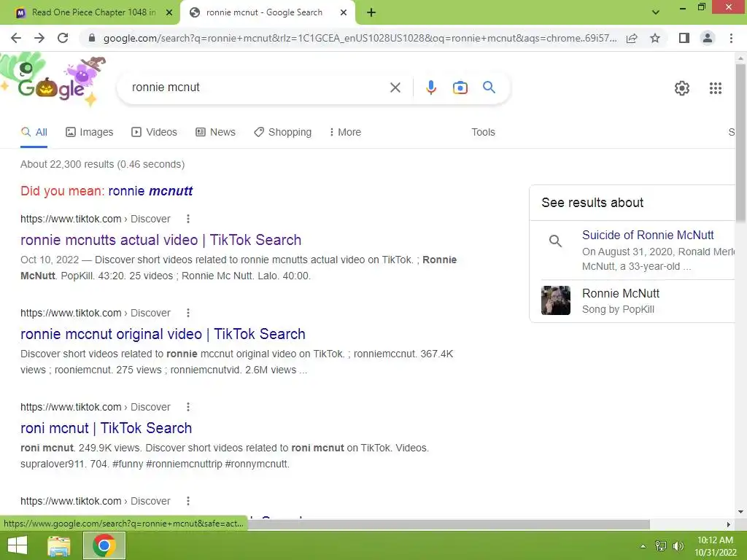Screen dimensions: 747x560
Task: Open options for the roni mcnut result
Action: [x=188, y=407]
